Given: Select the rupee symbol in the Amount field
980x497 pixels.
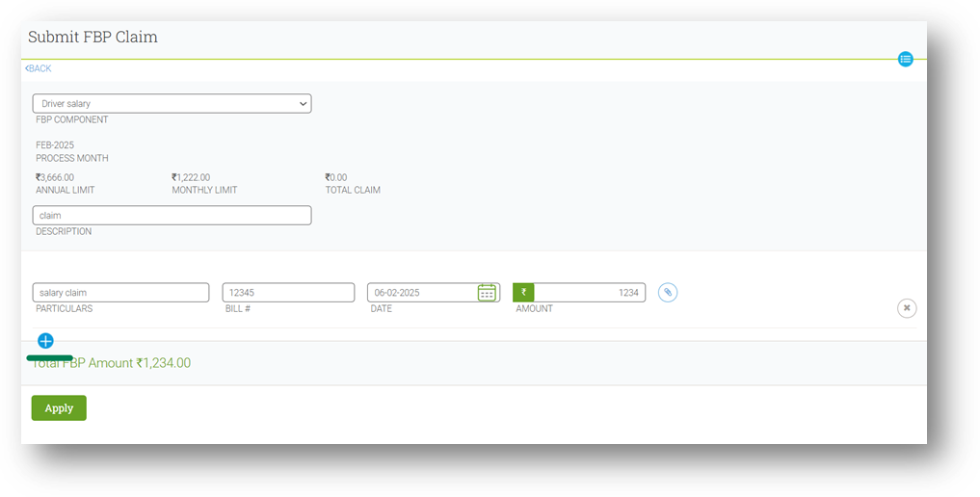Looking at the screenshot, I should (524, 292).
